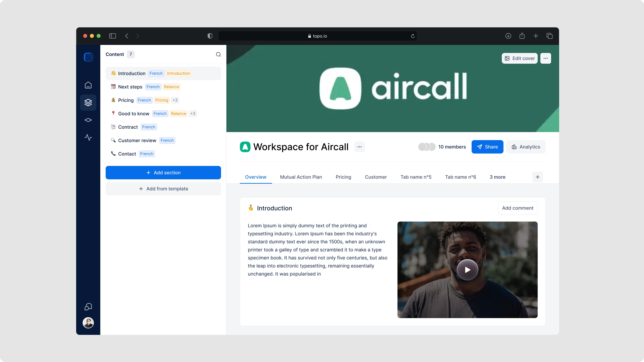Expand the +3 tags on Pricing row

coord(175,100)
